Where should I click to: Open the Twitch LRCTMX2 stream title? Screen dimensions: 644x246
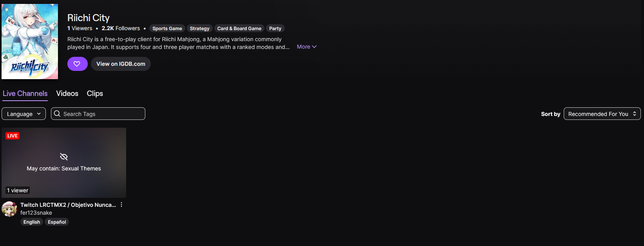68,205
